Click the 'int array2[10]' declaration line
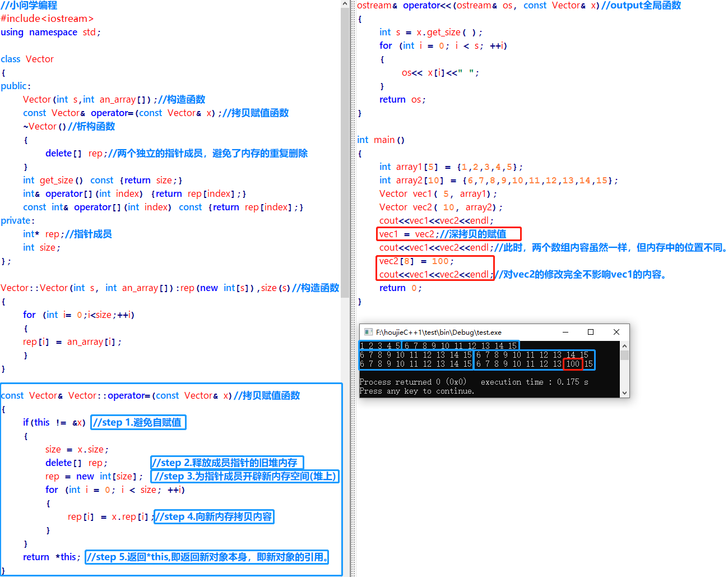The height and width of the screenshot is (577, 728). tap(499, 180)
